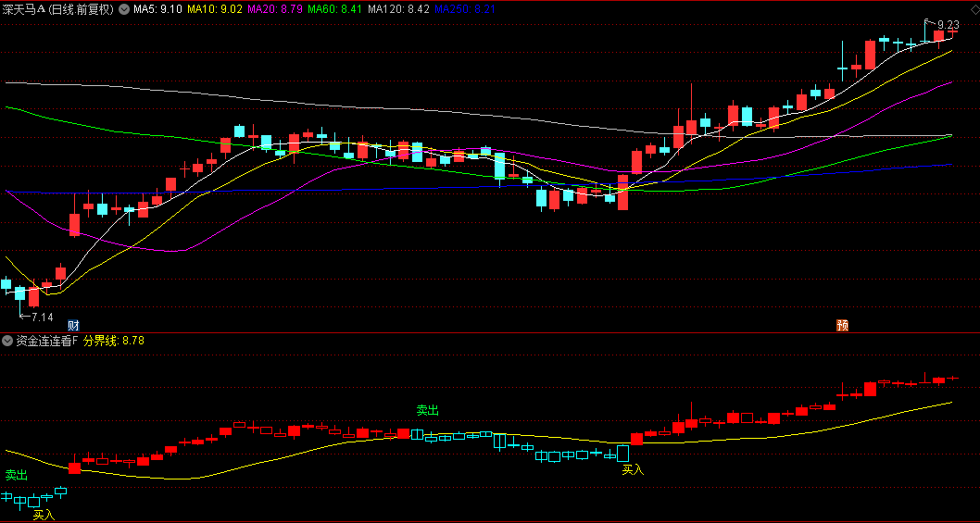This screenshot has width=980, height=523.
Task: Click the MA5: 9.10 label
Action: (158, 8)
